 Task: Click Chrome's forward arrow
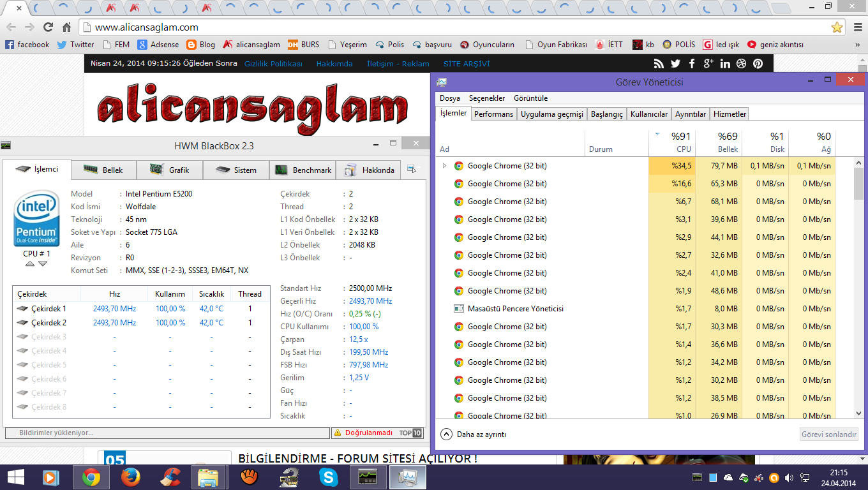(x=29, y=27)
